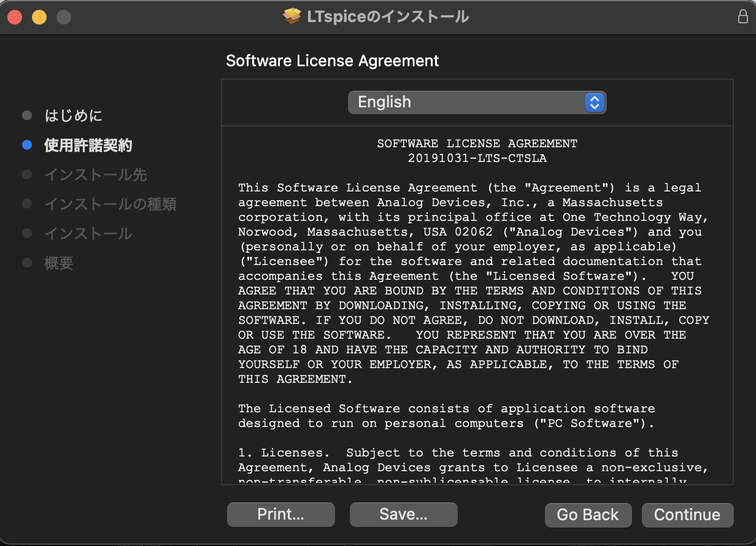Click the SOFTWARE LICENSE AGREEMENT centered title
Screen dimensions: 756x546
477,144
